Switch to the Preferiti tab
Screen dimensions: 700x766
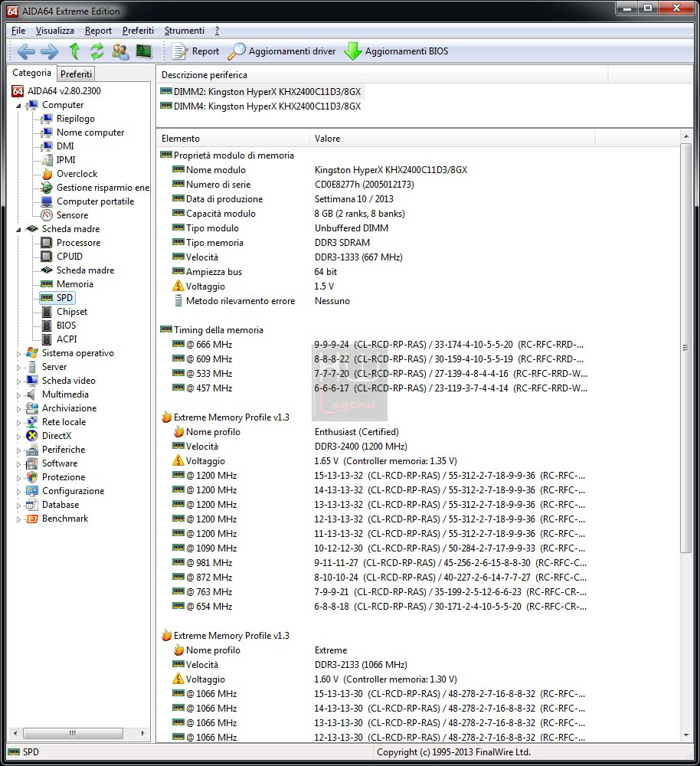coord(76,74)
